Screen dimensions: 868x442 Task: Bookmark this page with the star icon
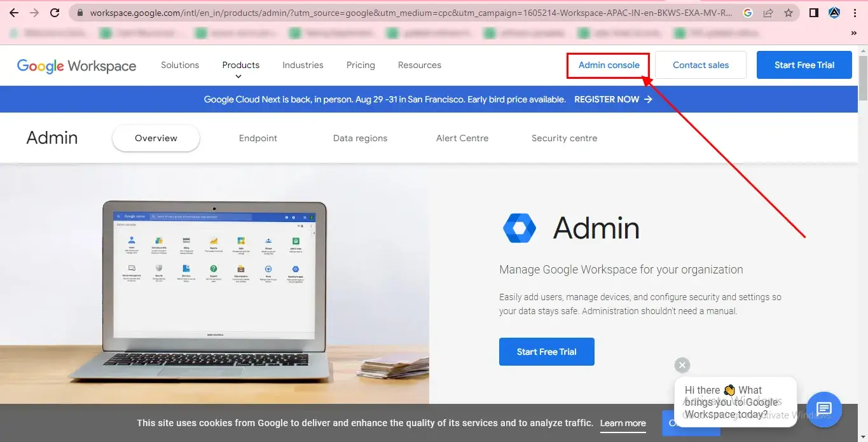pos(789,13)
